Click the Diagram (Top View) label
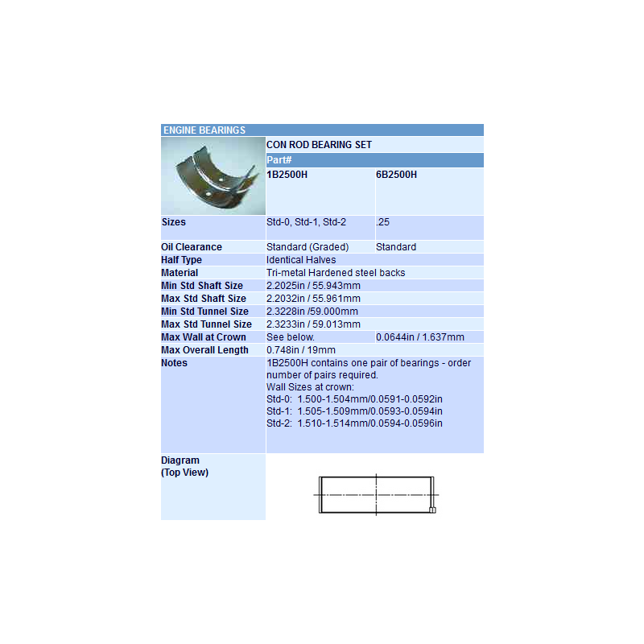 184,467
